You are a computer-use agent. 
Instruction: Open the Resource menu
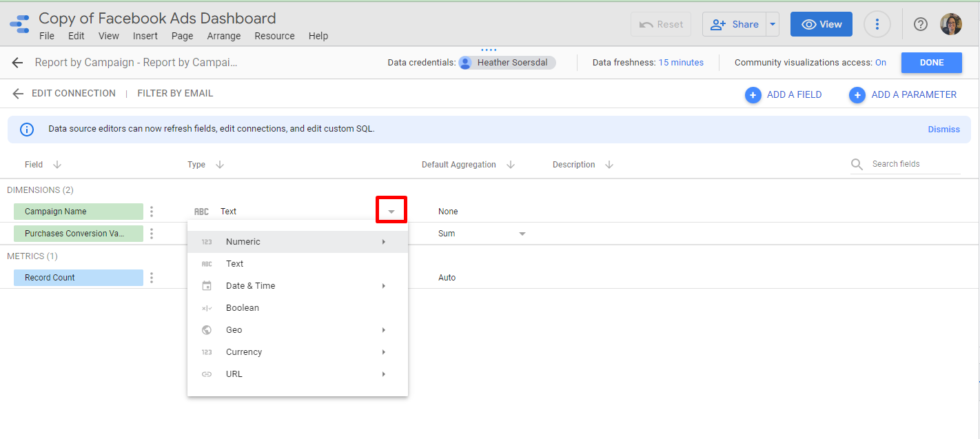pos(274,36)
